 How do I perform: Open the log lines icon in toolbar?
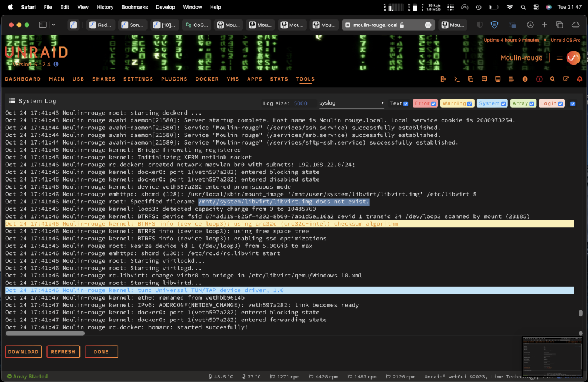point(511,79)
